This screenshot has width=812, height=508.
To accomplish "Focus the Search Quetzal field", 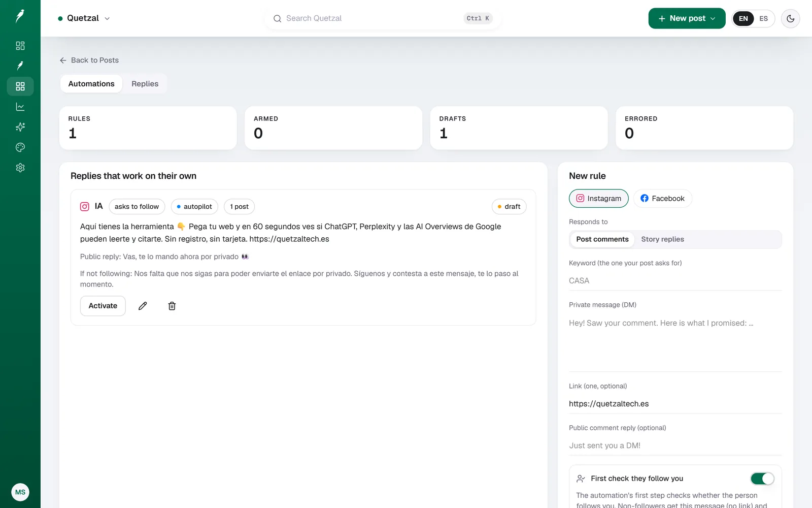I will point(383,18).
